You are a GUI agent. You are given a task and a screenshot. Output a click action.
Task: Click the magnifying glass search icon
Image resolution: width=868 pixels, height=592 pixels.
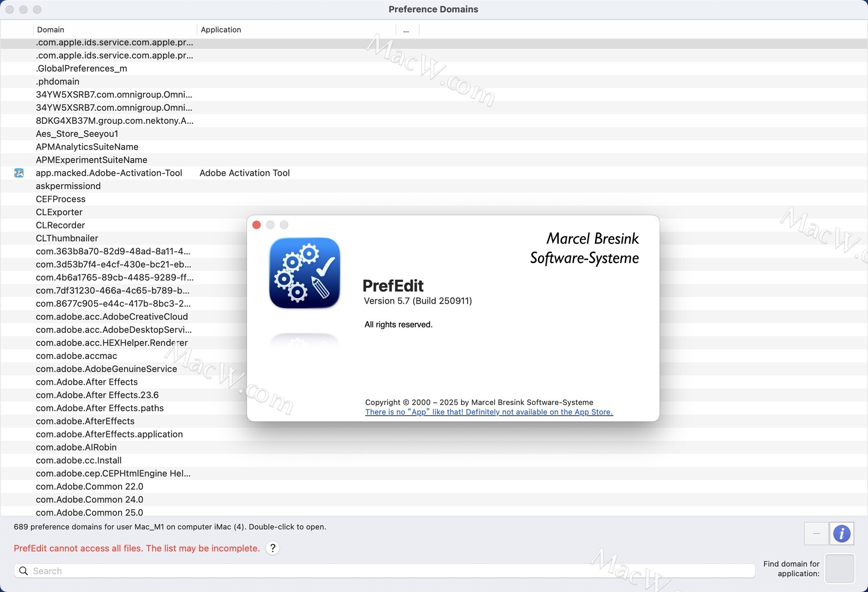click(24, 571)
